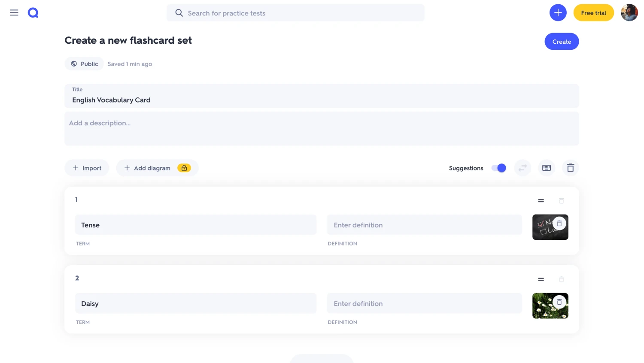
Task: Open the Public visibility selector
Action: click(84, 64)
